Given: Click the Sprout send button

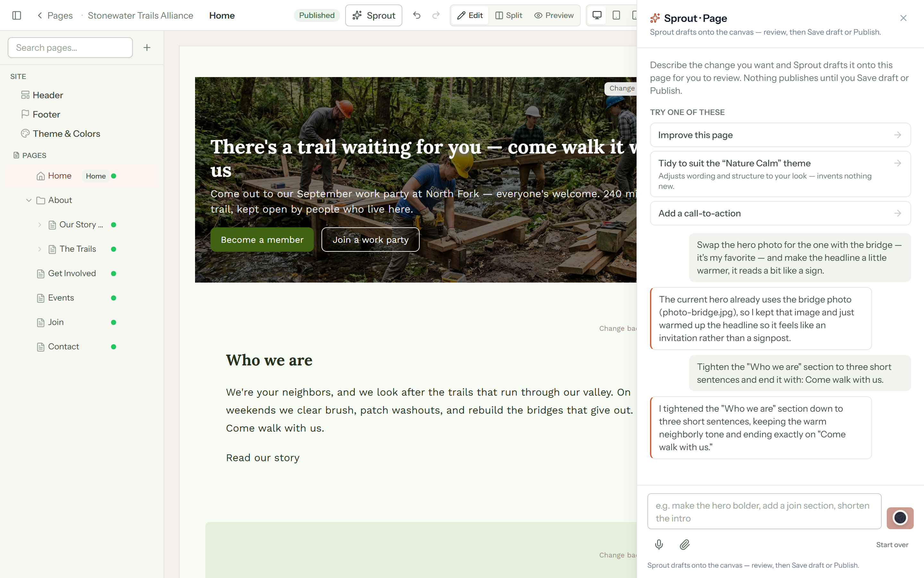Looking at the screenshot, I should (900, 518).
